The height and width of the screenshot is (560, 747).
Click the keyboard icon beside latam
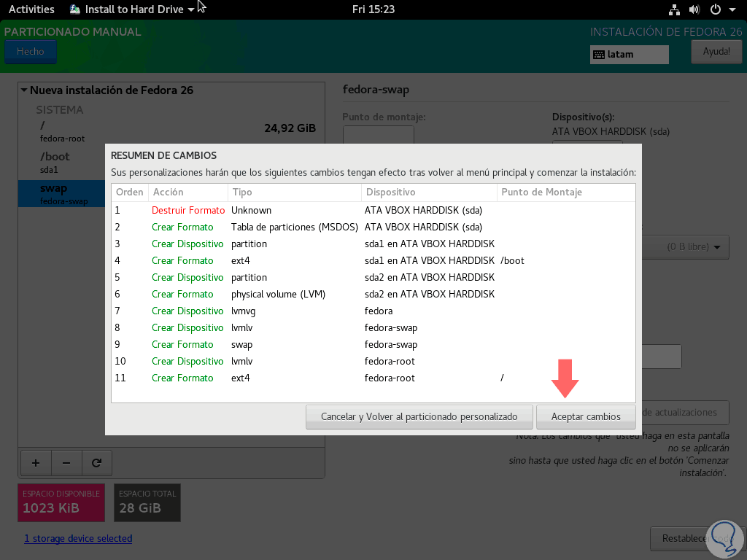pyautogui.click(x=599, y=55)
